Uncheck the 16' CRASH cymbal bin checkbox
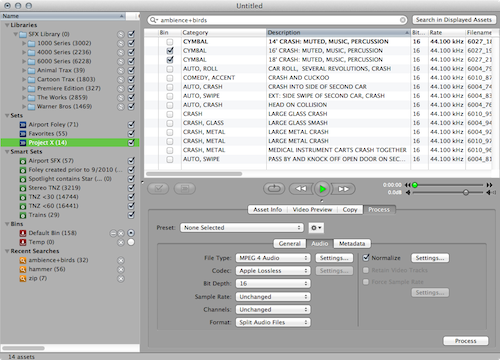Screen dimensions: 500x360 tap(170, 51)
